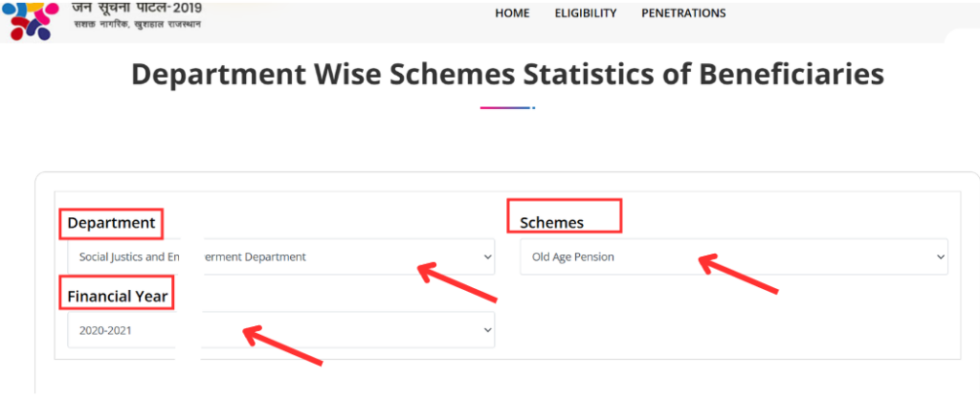This screenshot has height=400, width=980.
Task: Click the Department Wise Schemes Statistics heading
Action: (507, 75)
